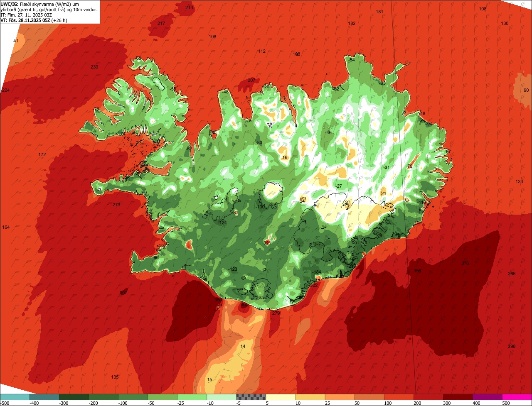The width and height of the screenshot is (532, 406).
Task: Click the flux value 182 on the map
Action: click(352, 24)
